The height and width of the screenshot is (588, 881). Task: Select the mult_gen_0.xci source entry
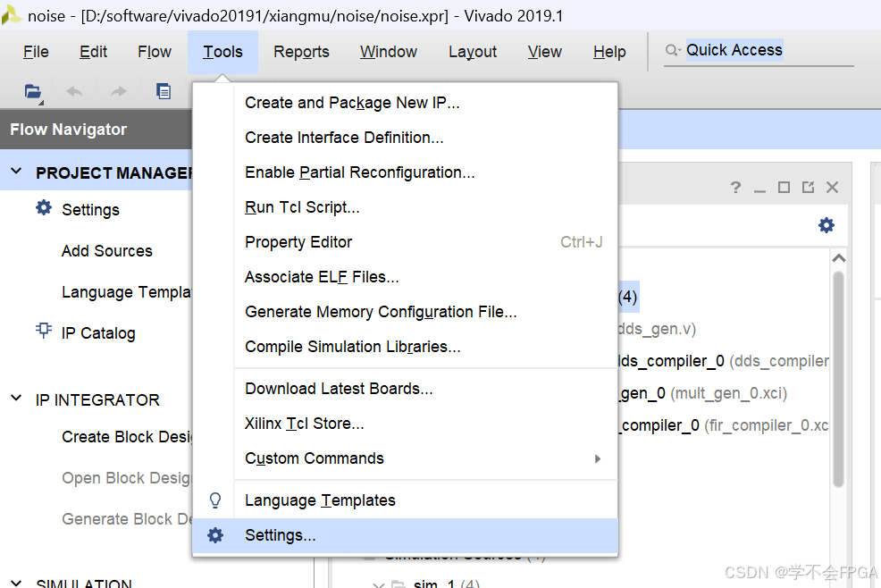click(703, 393)
